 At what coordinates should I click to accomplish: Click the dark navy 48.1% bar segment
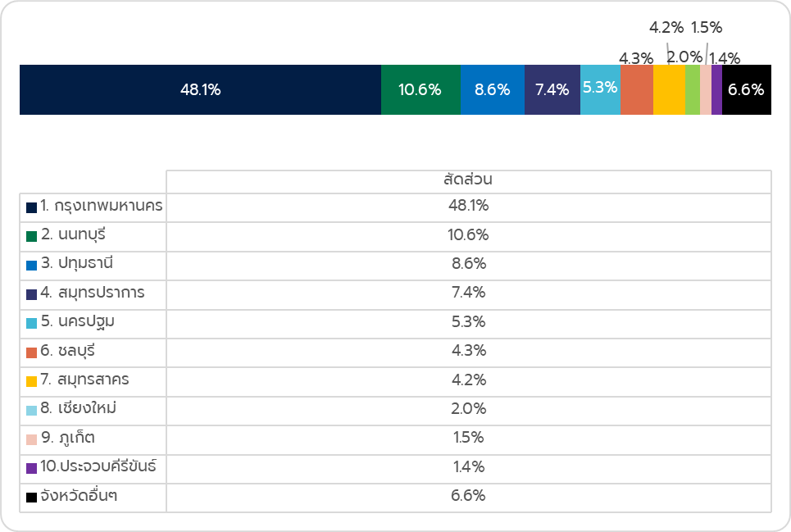(200, 90)
